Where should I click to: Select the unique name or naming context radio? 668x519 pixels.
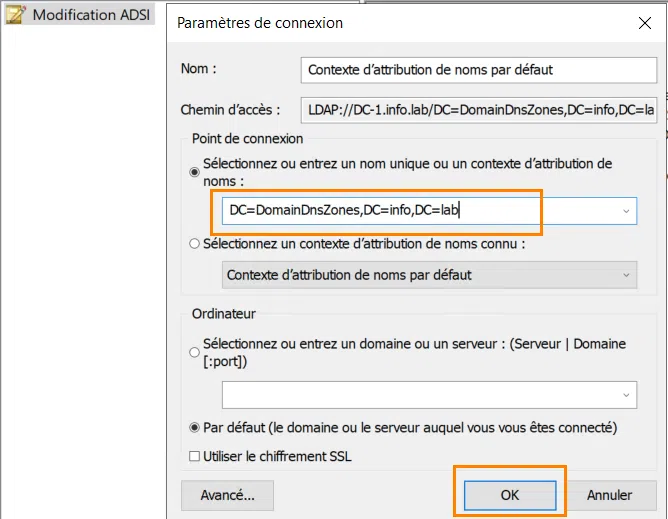pyautogui.click(x=195, y=172)
